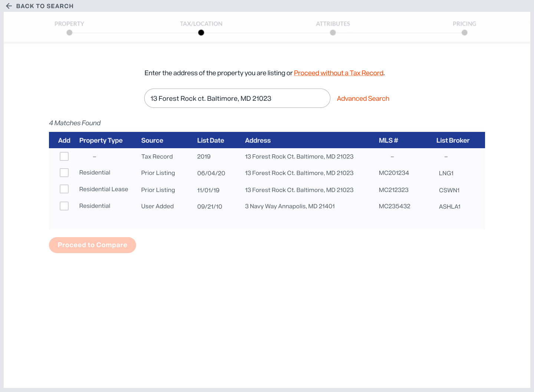Click the Address column header

click(x=258, y=140)
